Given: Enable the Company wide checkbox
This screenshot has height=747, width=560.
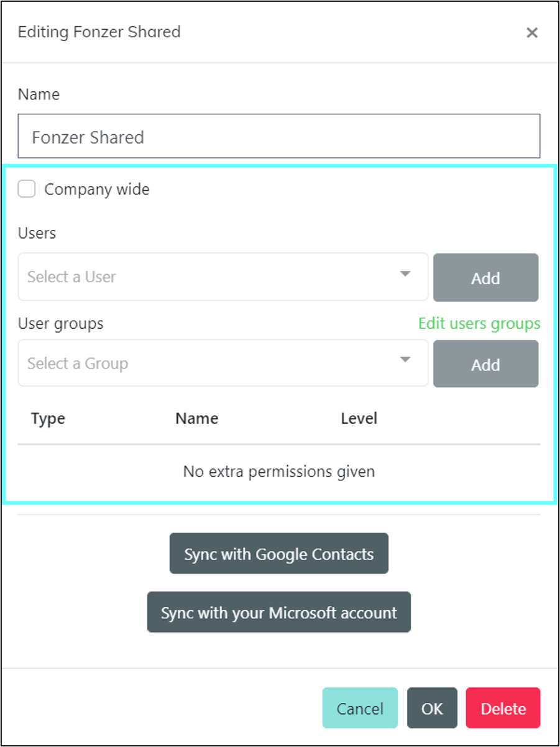Looking at the screenshot, I should pos(27,189).
